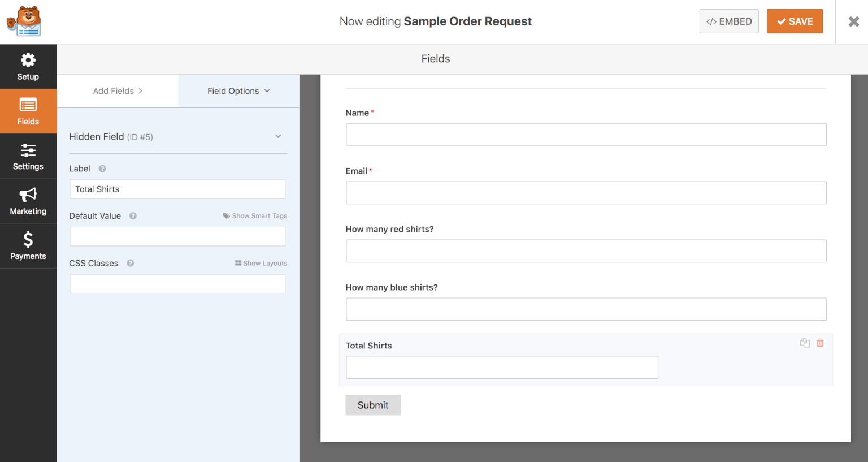The height and width of the screenshot is (462, 868).
Task: Delete the Total Shirts field
Action: pyautogui.click(x=820, y=343)
